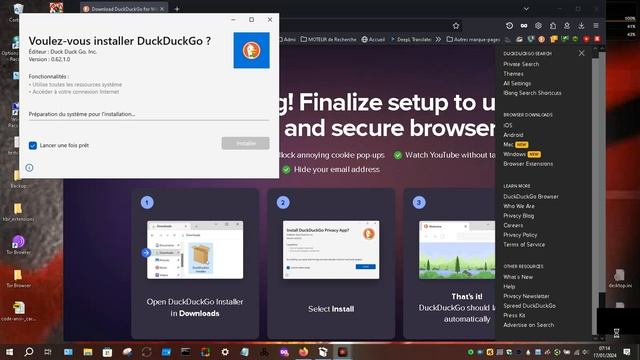Open 'Themes' in side menu

coord(513,74)
